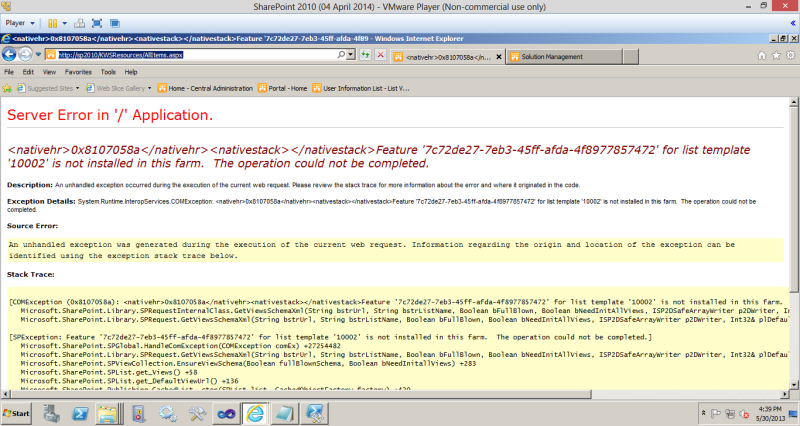
Task: Refresh the page with compatibility icon
Action: [365, 55]
